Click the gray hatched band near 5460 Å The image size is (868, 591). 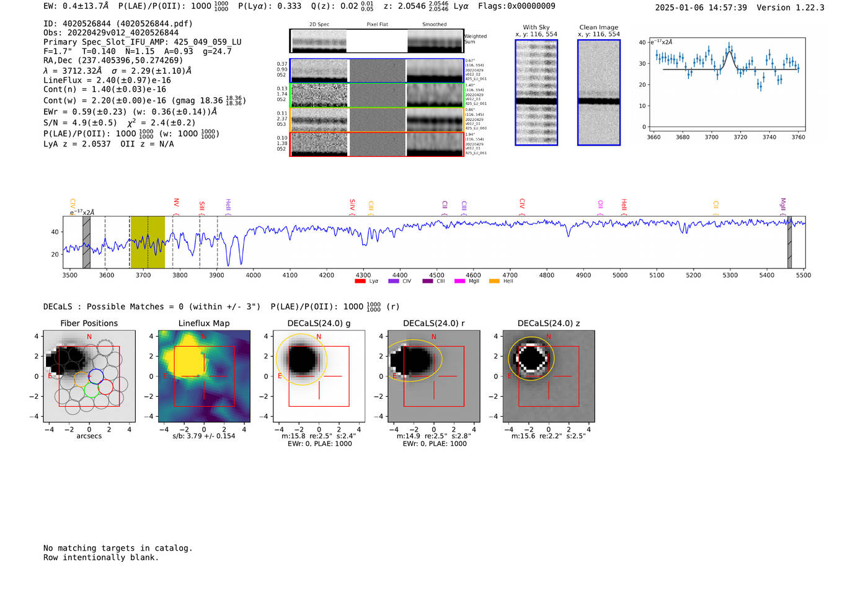789,242
